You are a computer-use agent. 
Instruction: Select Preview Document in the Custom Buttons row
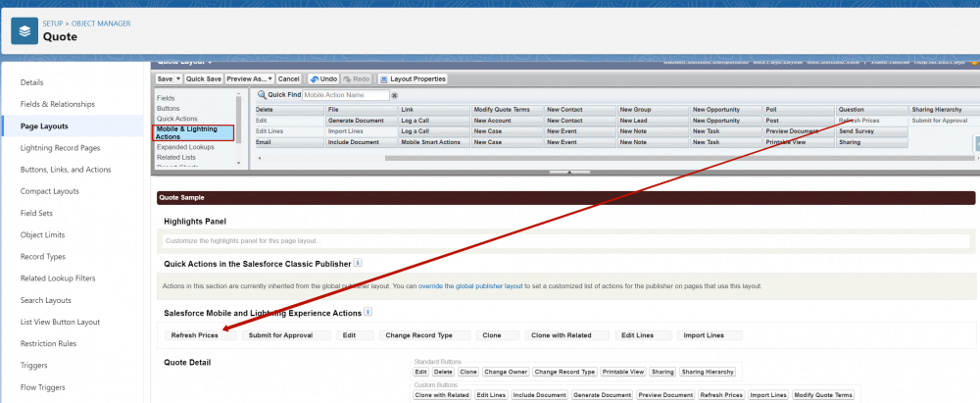coord(665,395)
